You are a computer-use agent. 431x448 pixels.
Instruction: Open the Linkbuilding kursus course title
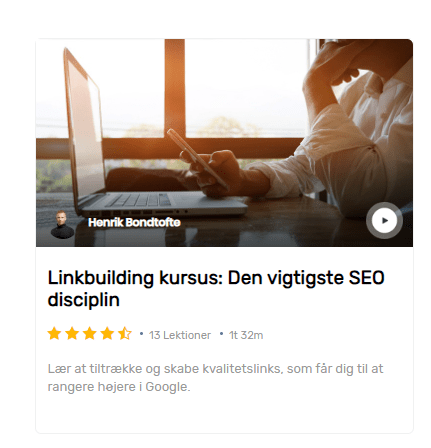coord(216,289)
